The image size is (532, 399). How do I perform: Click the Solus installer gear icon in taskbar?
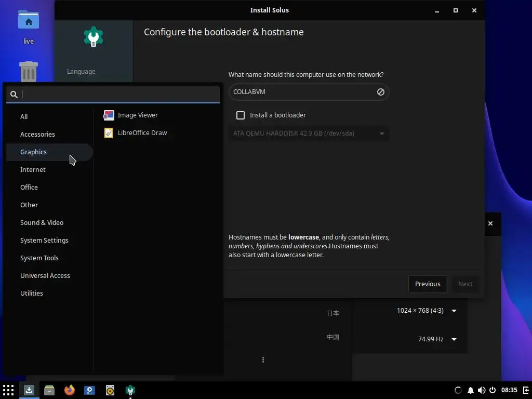point(130,390)
